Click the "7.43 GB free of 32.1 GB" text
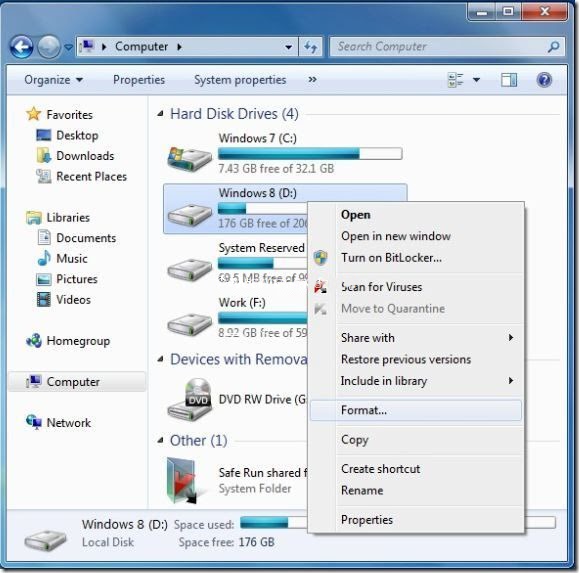This screenshot has height=573, width=579. [x=276, y=169]
